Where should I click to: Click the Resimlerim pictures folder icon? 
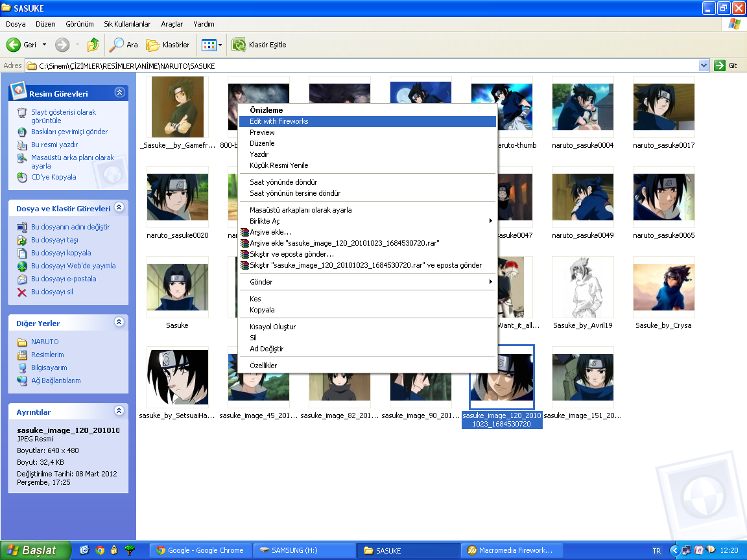coord(22,355)
